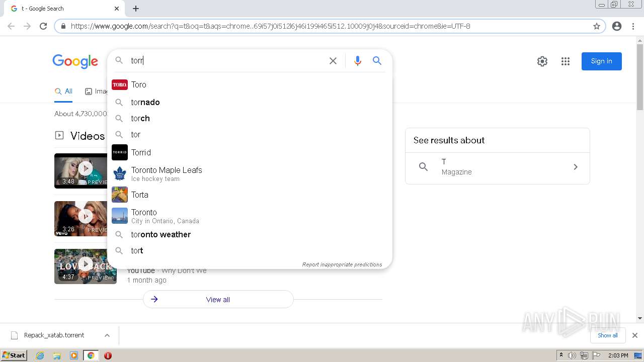The width and height of the screenshot is (644, 362).
Task: Open the Windows Start menu
Action: click(x=14, y=355)
